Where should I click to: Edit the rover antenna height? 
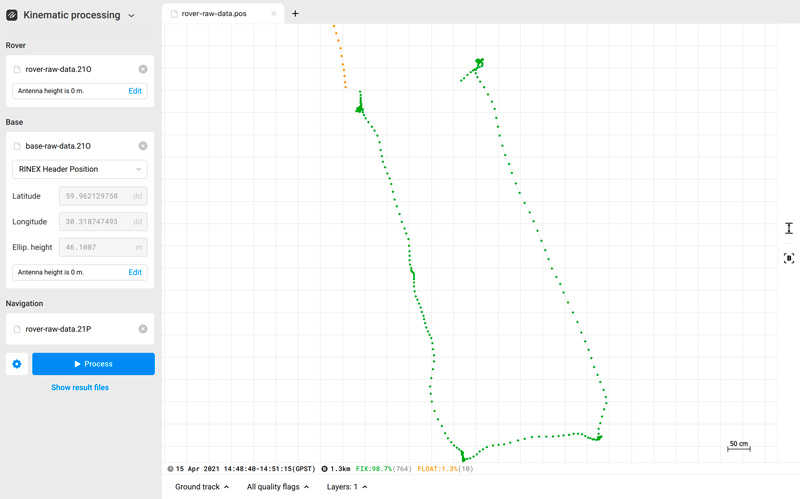pos(135,91)
